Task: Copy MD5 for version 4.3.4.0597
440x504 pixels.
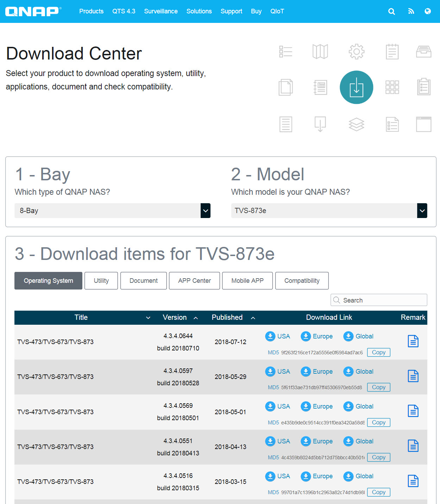Action: 379,387
